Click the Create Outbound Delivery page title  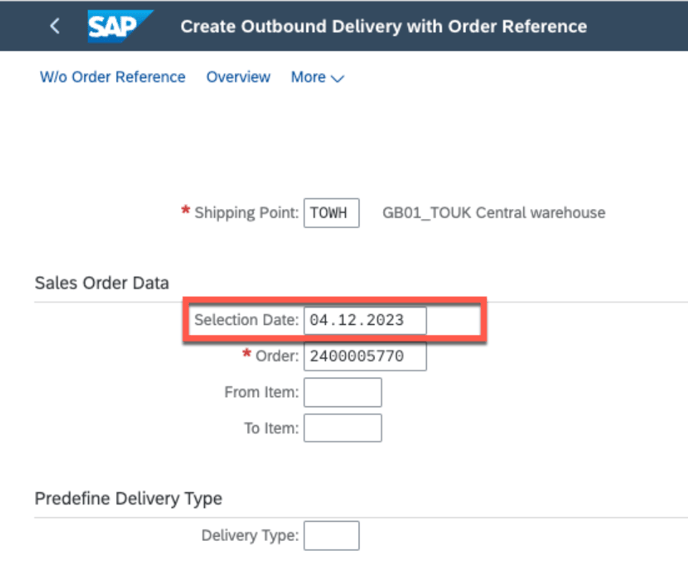point(383,26)
